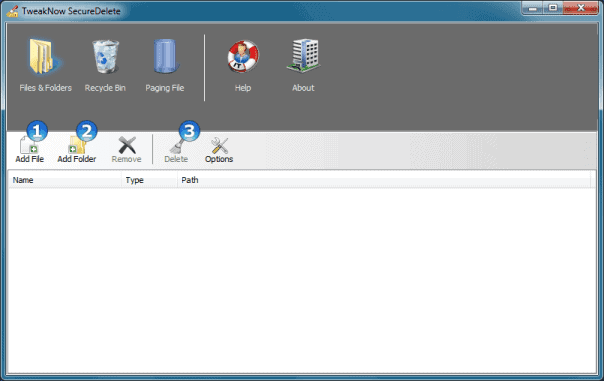Click the empty file list area
The width and height of the screenshot is (604, 381).
point(302,280)
